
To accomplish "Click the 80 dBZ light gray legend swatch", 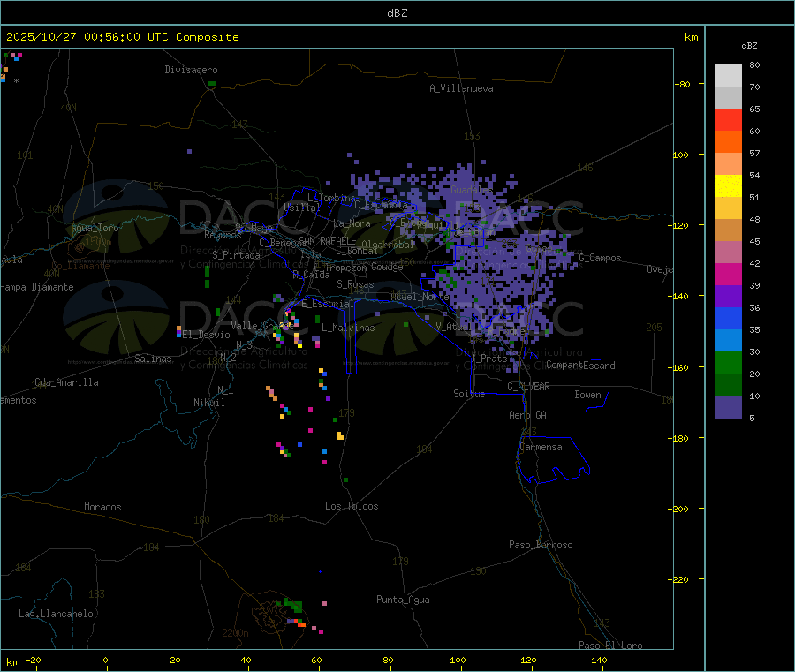I will coord(728,76).
